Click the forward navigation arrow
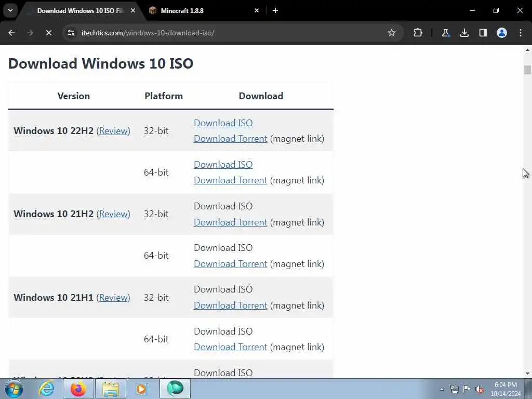This screenshot has height=399, width=532. pyautogui.click(x=30, y=33)
